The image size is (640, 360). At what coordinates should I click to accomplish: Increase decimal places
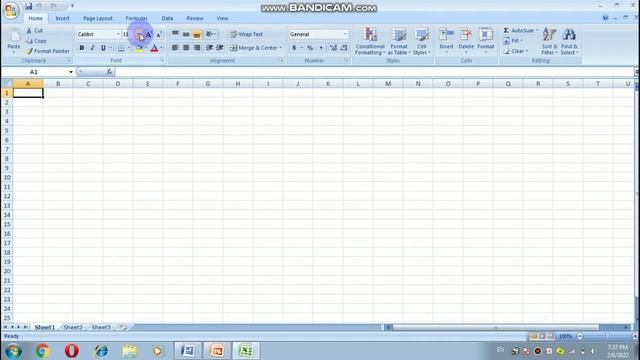(x=333, y=48)
